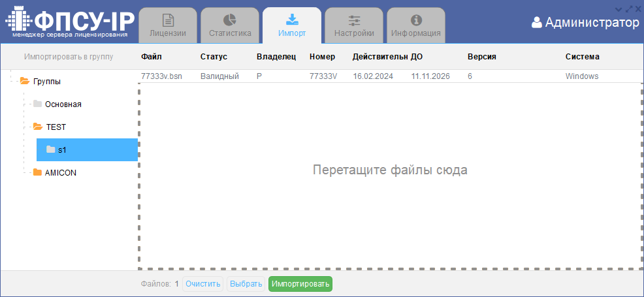The width and height of the screenshot is (644, 297).
Task: Click the Перетащите файлы сюда drop area
Action: [390, 171]
